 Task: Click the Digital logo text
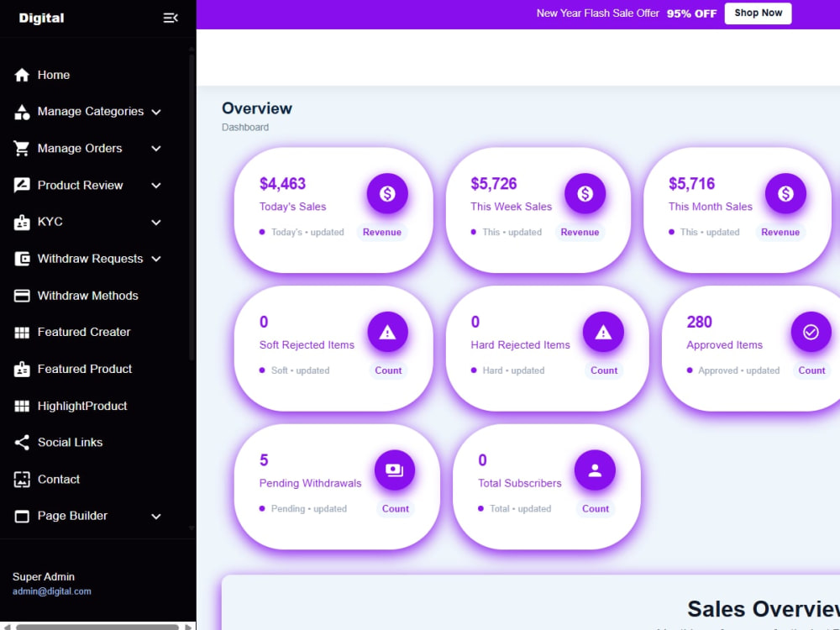pos(41,18)
